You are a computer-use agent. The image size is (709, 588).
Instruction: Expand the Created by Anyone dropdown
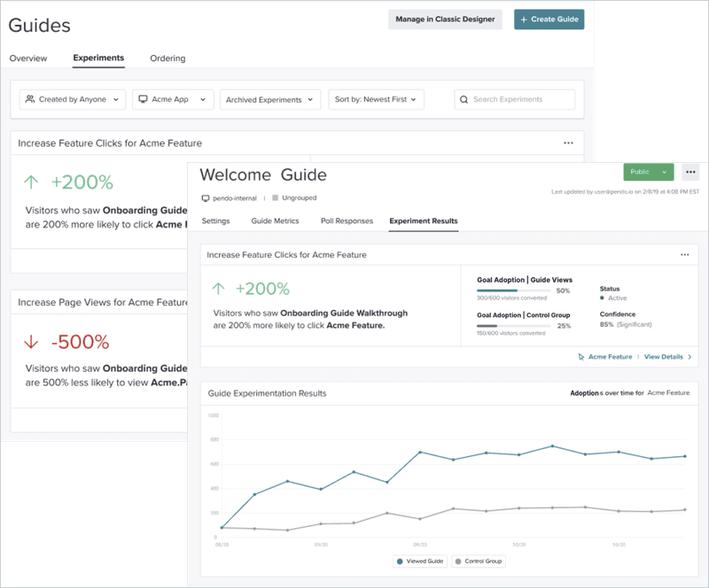pyautogui.click(x=73, y=99)
